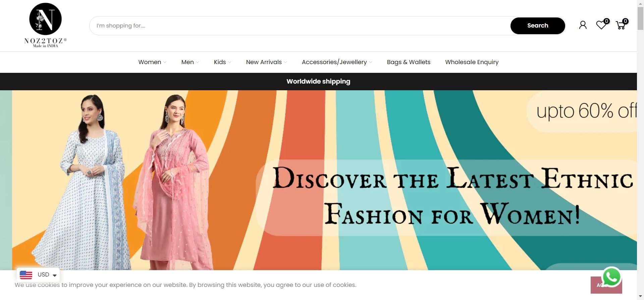Go to Wholesale Enquiry page
This screenshot has height=300, width=644.
tap(472, 62)
